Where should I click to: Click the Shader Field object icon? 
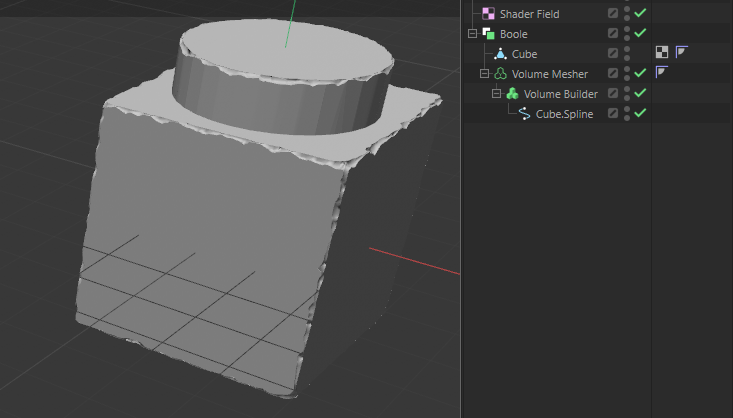pyautogui.click(x=488, y=14)
